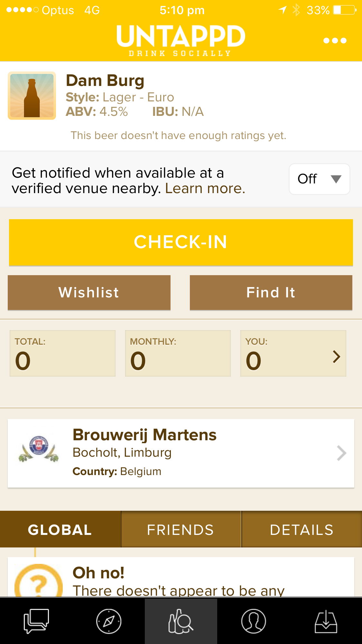Image resolution: width=362 pixels, height=644 pixels.
Task: Open Brouwerij Martens brewery details chevron
Action: pos(341,453)
